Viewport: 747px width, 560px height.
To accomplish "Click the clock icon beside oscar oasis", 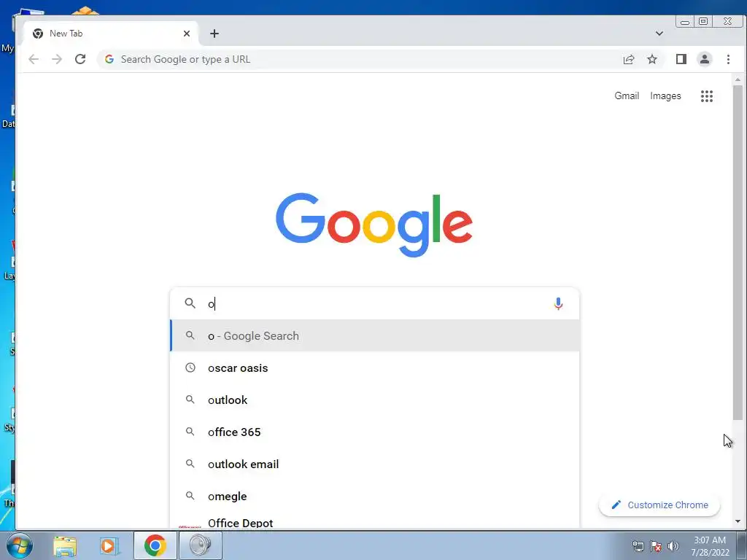I will pos(190,367).
